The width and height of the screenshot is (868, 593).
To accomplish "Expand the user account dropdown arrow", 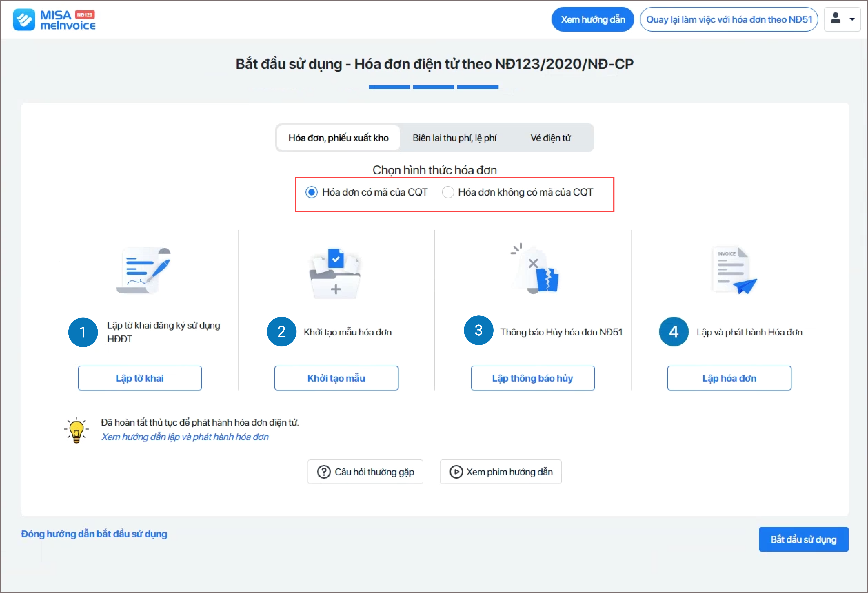I will click(x=852, y=19).
